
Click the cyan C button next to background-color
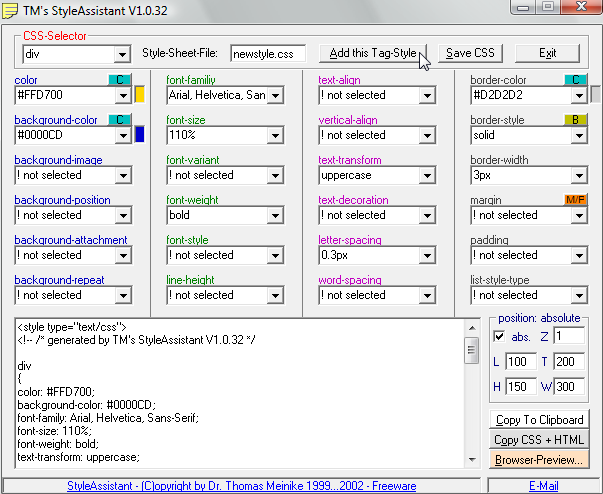click(x=120, y=120)
